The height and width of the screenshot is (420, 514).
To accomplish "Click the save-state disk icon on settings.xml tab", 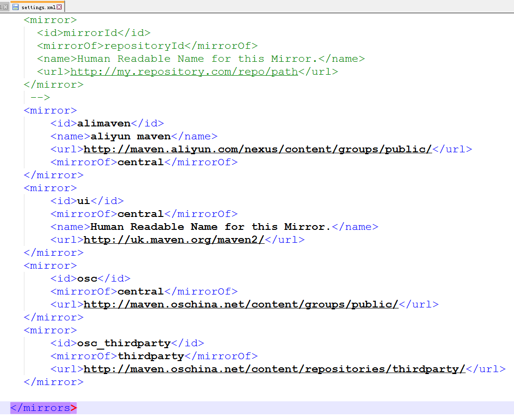I will 15,7.
